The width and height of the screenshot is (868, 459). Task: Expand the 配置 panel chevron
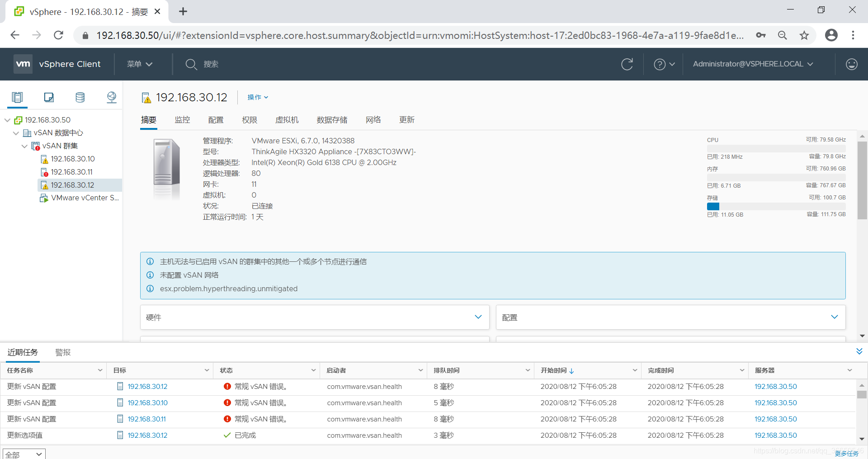coord(835,317)
